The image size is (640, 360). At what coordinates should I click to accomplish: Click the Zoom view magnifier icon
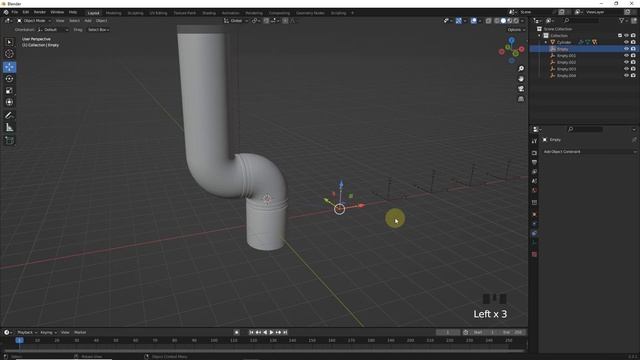pyautogui.click(x=521, y=69)
